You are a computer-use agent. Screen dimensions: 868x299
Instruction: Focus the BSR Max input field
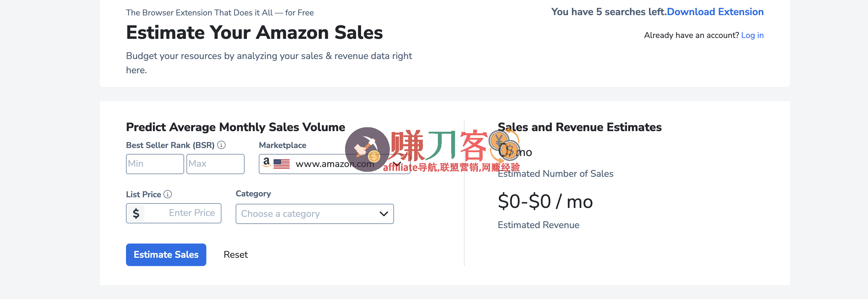tap(215, 164)
